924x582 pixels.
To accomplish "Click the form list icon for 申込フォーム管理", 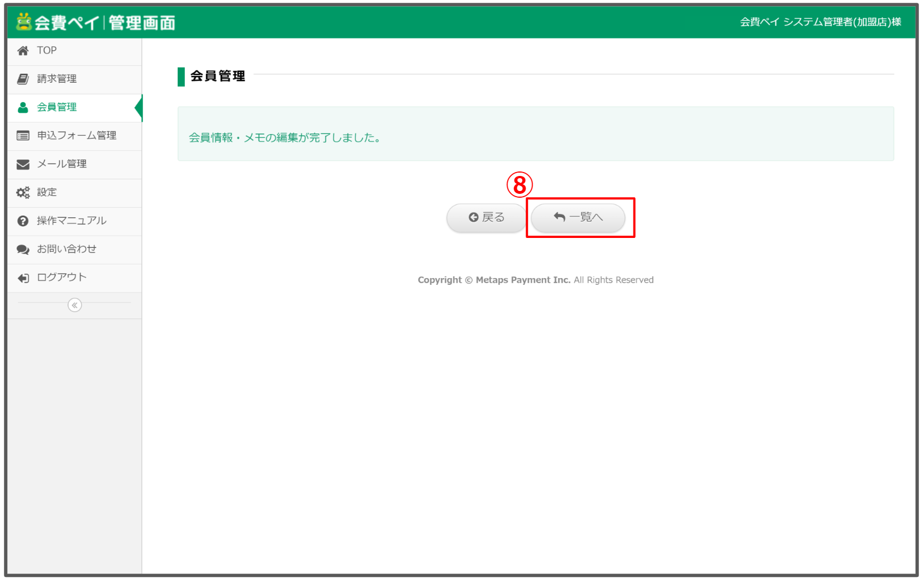I will 23,136.
